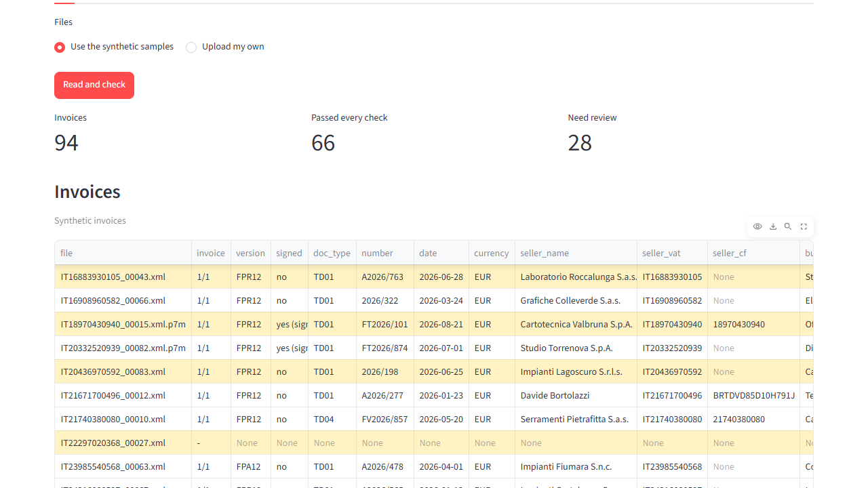Click the 'Read and check' button
868x488 pixels.
[94, 85]
